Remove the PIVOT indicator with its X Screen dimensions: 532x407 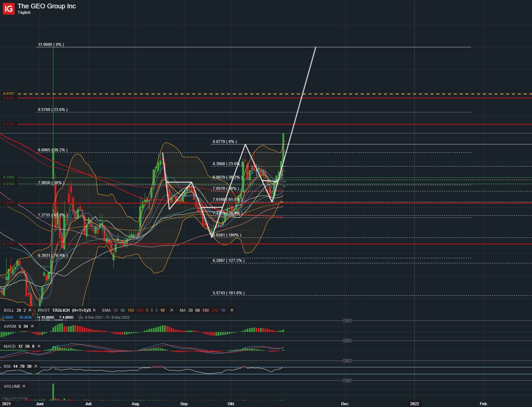(x=94, y=310)
